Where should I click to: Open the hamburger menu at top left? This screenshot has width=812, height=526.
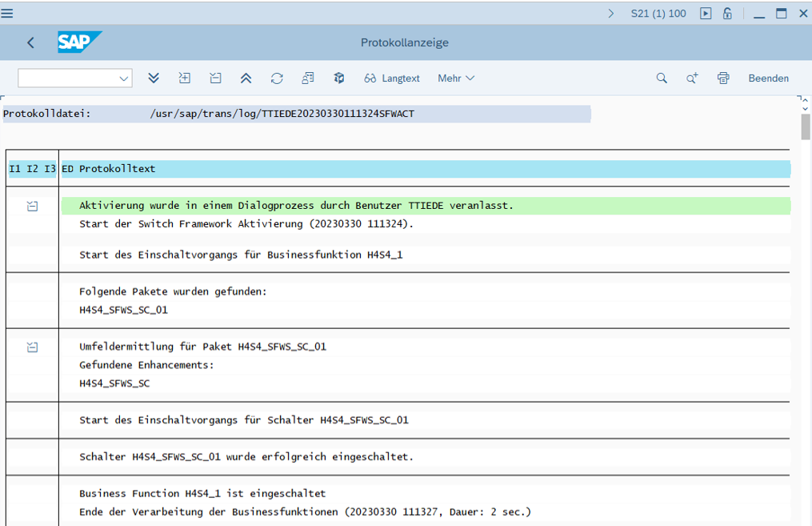7,13
